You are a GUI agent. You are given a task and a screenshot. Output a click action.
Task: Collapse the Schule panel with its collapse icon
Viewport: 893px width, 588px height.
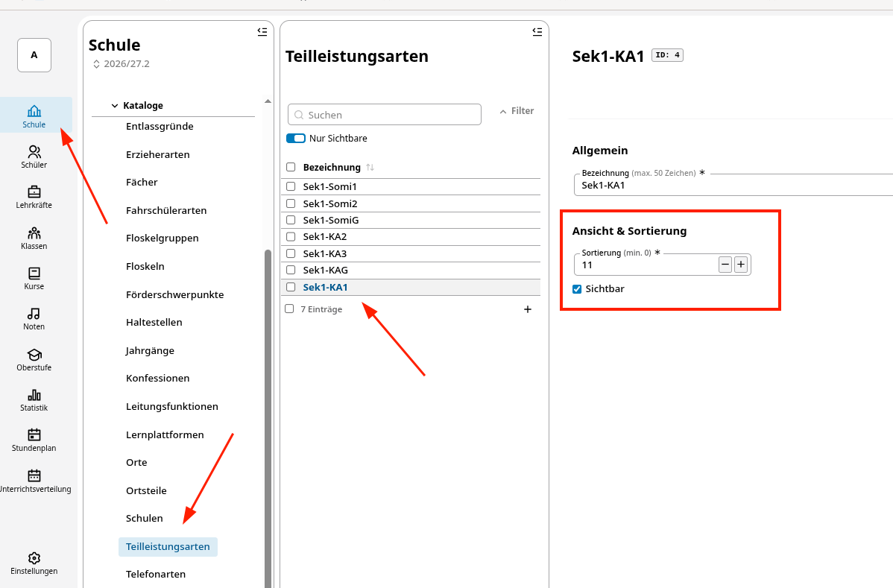click(x=262, y=32)
